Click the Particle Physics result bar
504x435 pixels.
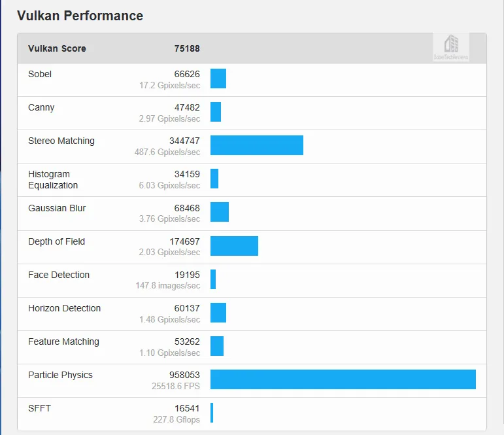point(343,379)
